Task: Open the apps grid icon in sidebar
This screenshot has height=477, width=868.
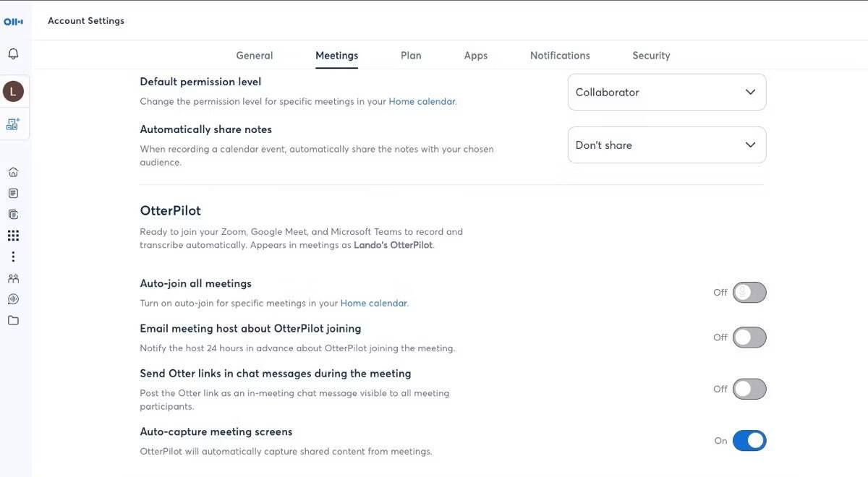Action: coord(13,236)
